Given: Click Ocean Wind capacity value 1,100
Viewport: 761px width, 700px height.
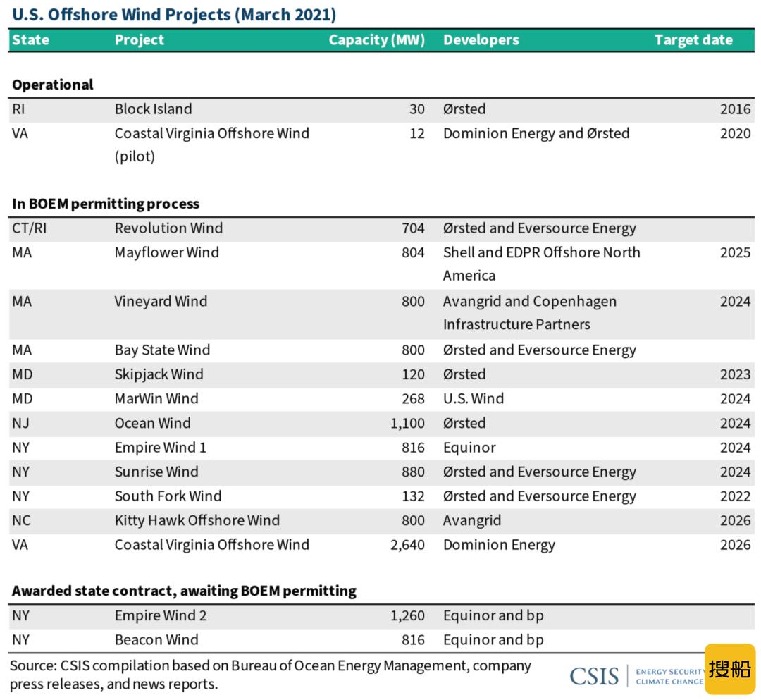Looking at the screenshot, I should click(x=407, y=423).
